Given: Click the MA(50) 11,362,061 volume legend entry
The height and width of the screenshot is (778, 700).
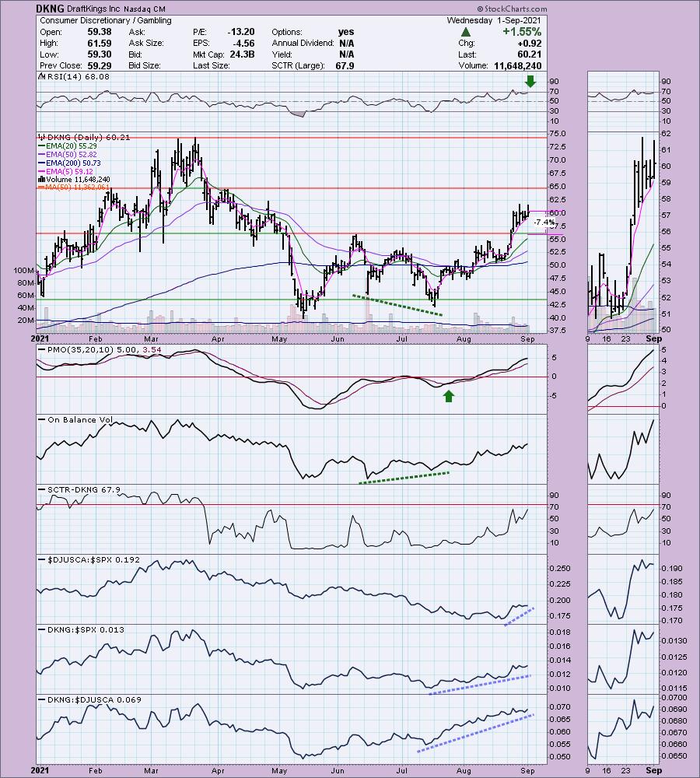Looking at the screenshot, I should (74, 187).
